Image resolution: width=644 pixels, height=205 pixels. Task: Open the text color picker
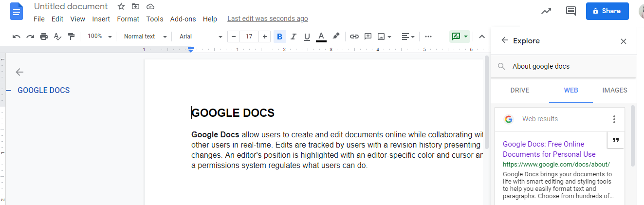321,37
